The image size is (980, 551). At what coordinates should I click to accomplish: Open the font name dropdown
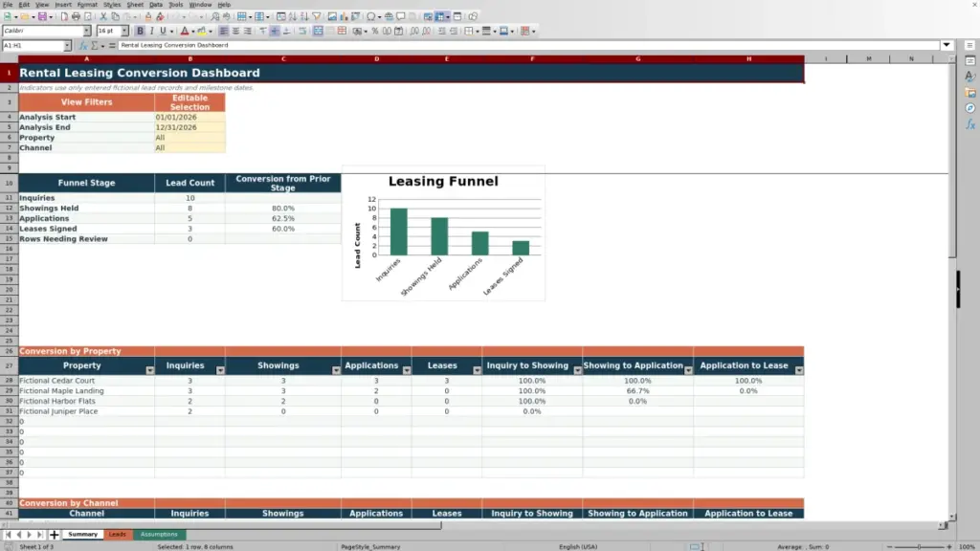(x=87, y=31)
